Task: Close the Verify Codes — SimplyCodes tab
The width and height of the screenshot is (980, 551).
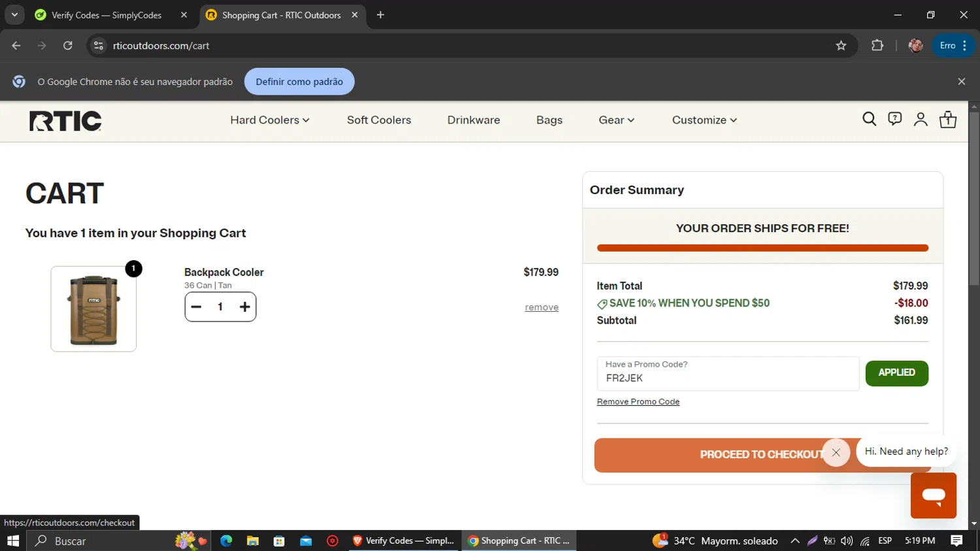Action: tap(184, 15)
